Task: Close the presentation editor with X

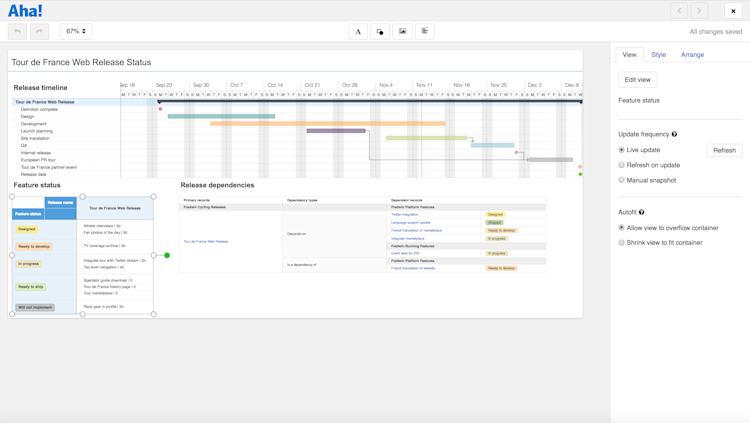Action: coord(733,11)
